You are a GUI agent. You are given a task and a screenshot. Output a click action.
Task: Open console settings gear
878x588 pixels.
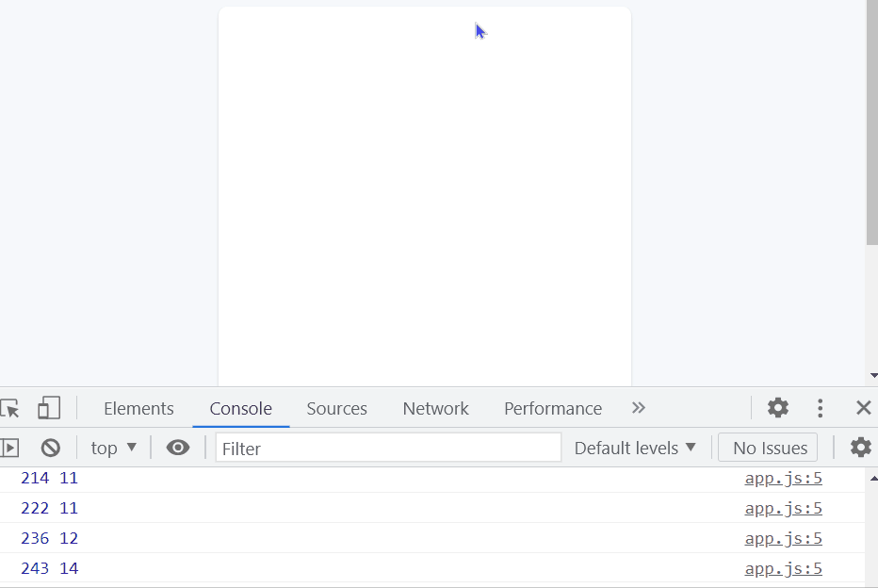(861, 448)
